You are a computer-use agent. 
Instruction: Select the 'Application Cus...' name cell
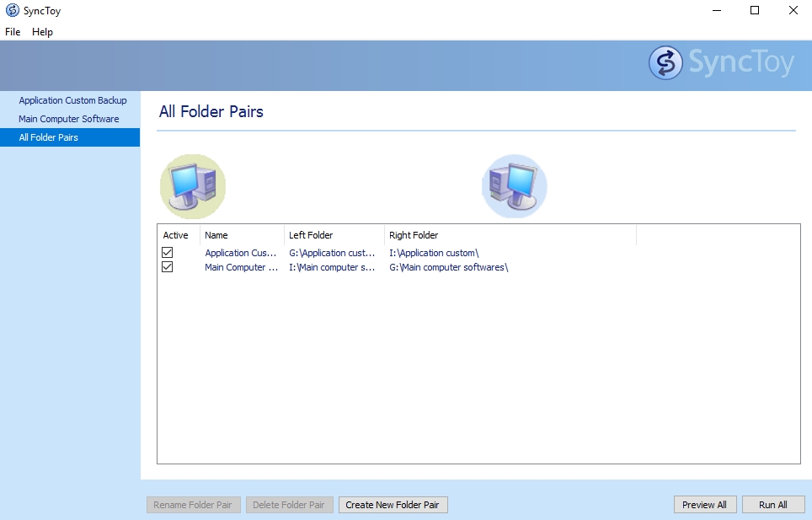[241, 253]
